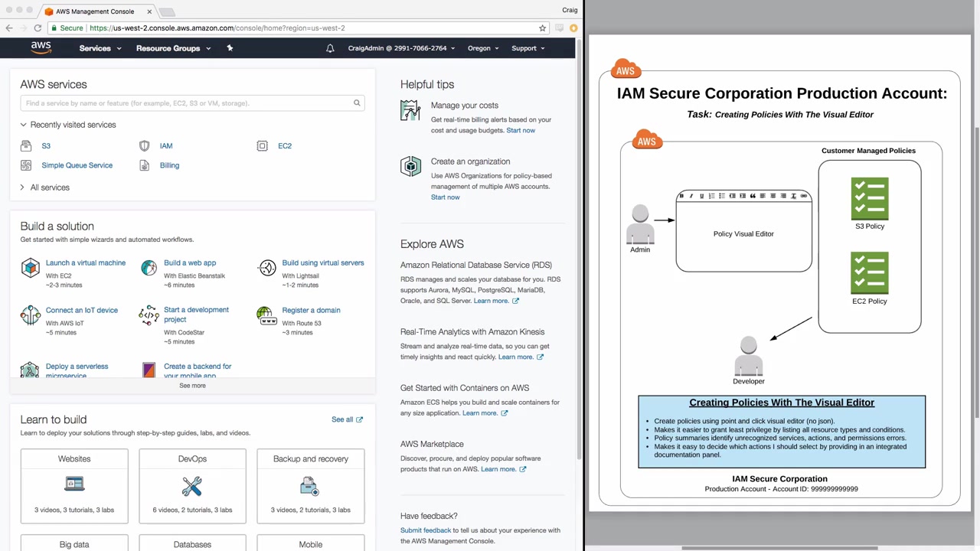Click the Register a domain Route 53 icon
Screen dimensions: 980x551
coord(265,315)
